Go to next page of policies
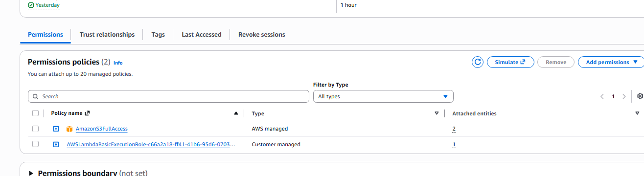Image resolution: width=644 pixels, height=176 pixels. 624,96
